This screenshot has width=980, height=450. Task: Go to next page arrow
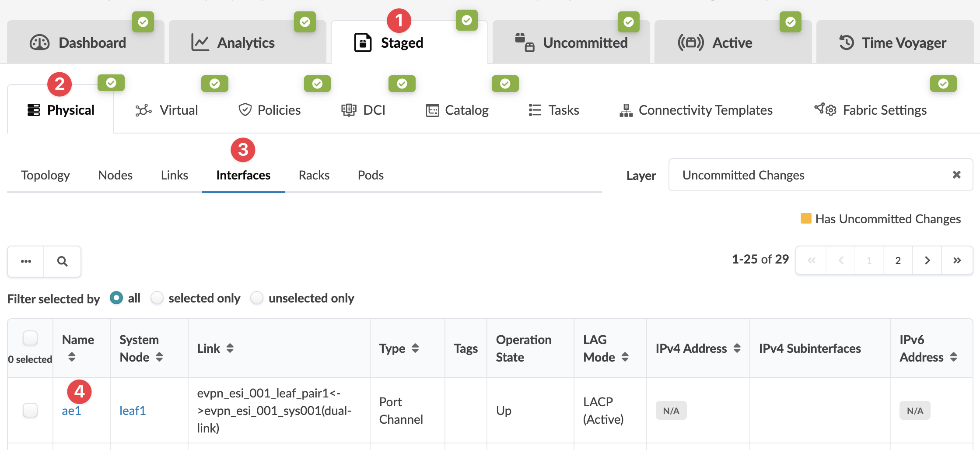click(927, 260)
